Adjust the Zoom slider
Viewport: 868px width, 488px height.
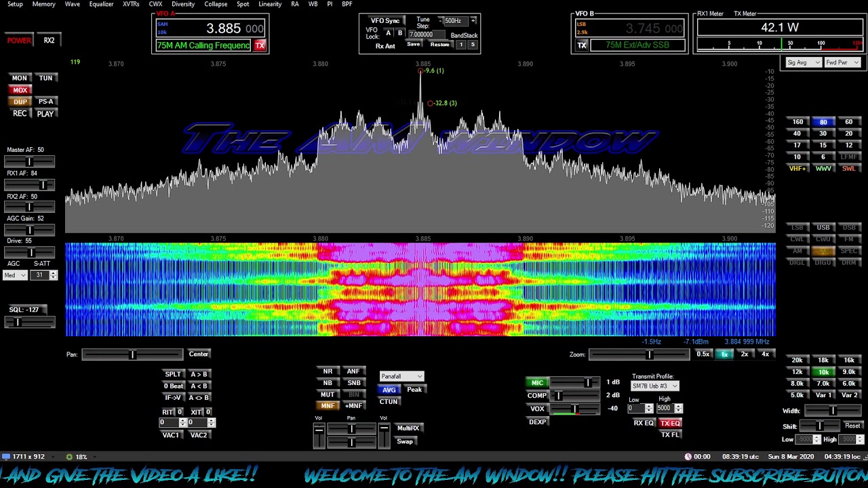pyautogui.click(x=639, y=354)
